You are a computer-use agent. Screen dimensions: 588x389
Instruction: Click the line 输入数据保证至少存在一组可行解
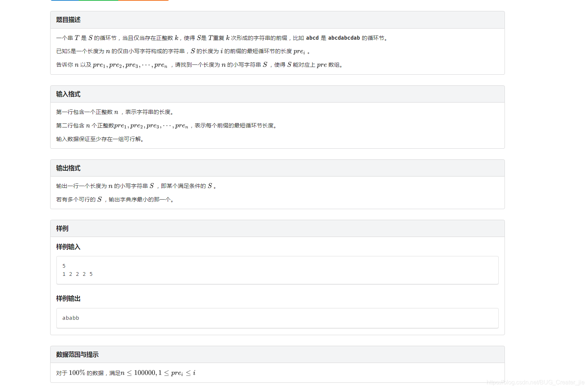pyautogui.click(x=100, y=139)
